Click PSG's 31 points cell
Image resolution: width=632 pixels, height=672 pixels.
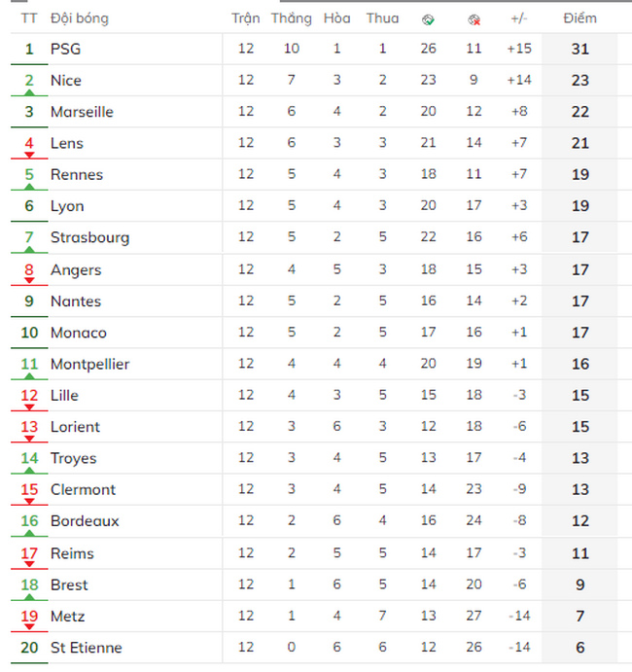[579, 49]
